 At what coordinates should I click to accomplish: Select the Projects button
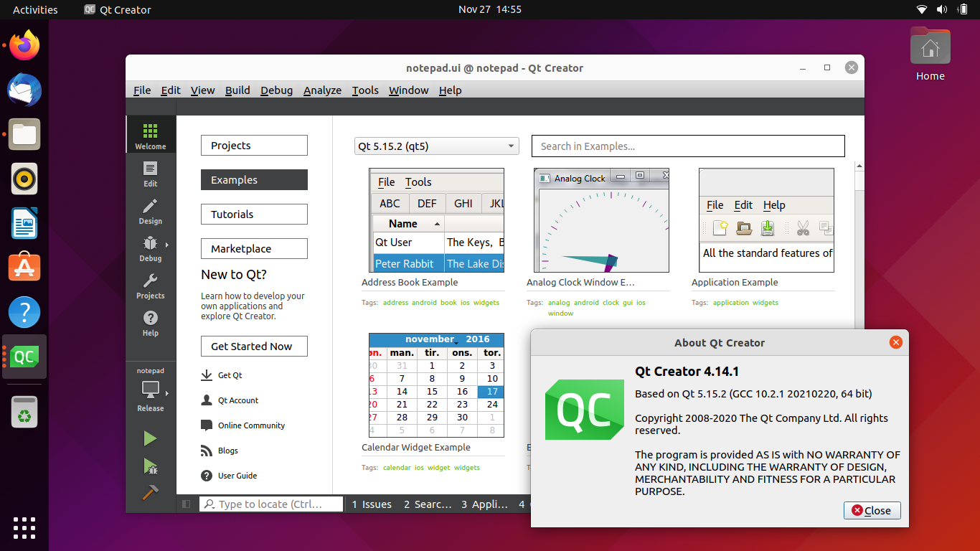pos(254,146)
